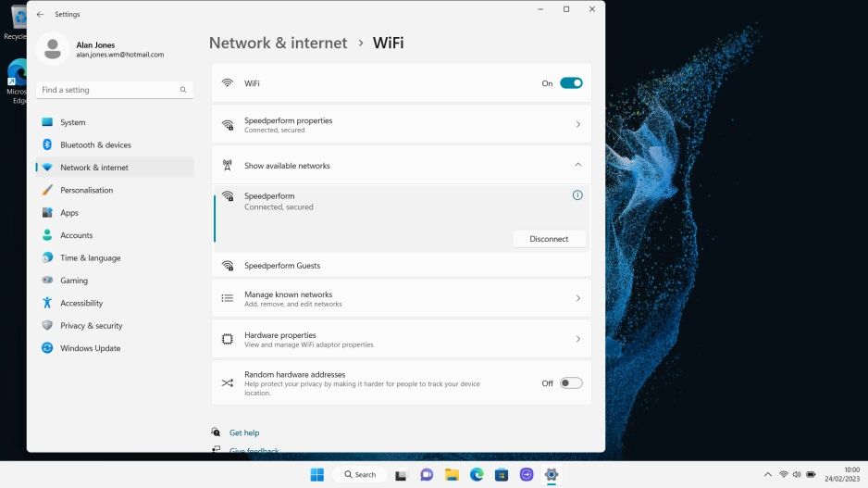This screenshot has height=488, width=868.
Task: Click the user profile avatar
Action: pos(53,49)
